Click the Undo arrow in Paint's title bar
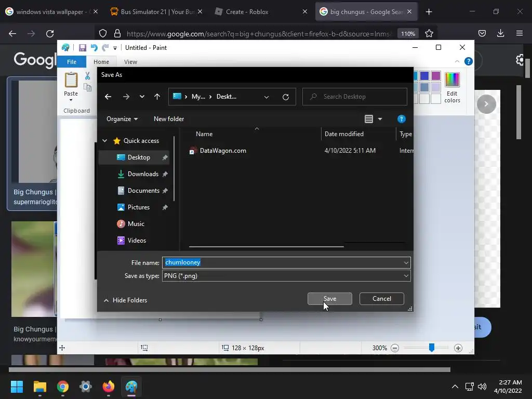The height and width of the screenshot is (399, 532). pyautogui.click(x=94, y=48)
